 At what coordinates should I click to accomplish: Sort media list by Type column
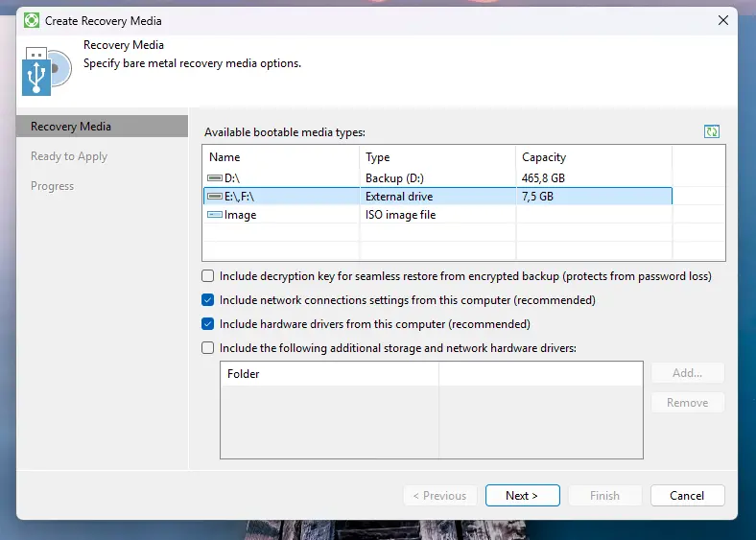point(437,157)
